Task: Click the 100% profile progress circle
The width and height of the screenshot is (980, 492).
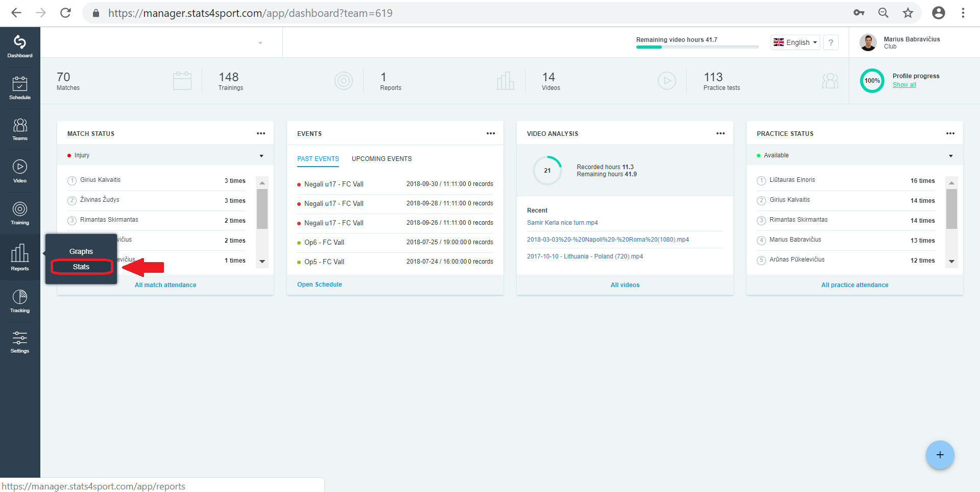Action: (872, 81)
